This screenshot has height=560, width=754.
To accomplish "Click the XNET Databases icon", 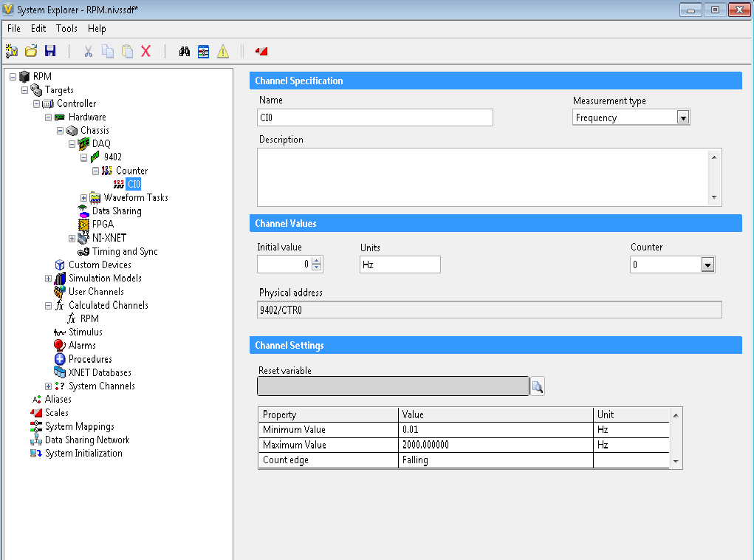I will point(60,372).
